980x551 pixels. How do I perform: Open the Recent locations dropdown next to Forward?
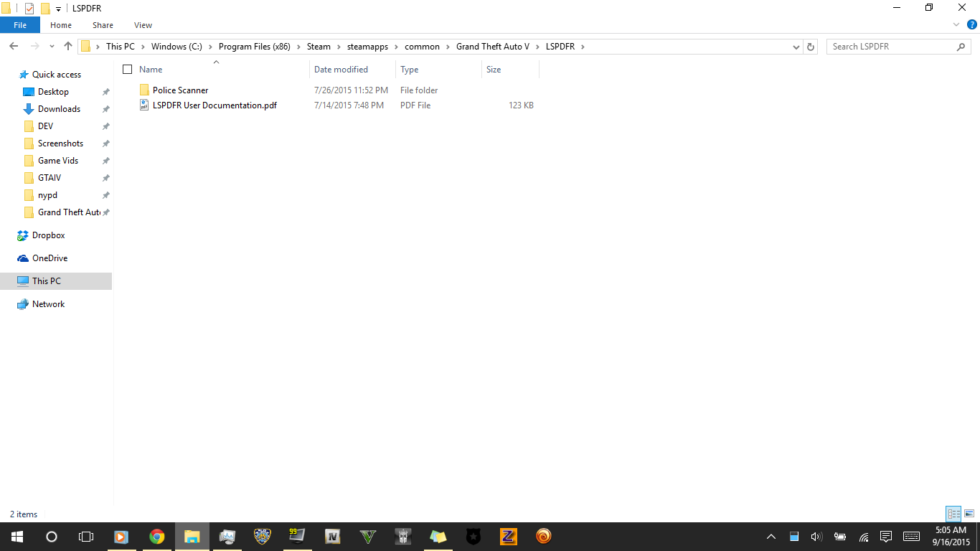click(52, 47)
